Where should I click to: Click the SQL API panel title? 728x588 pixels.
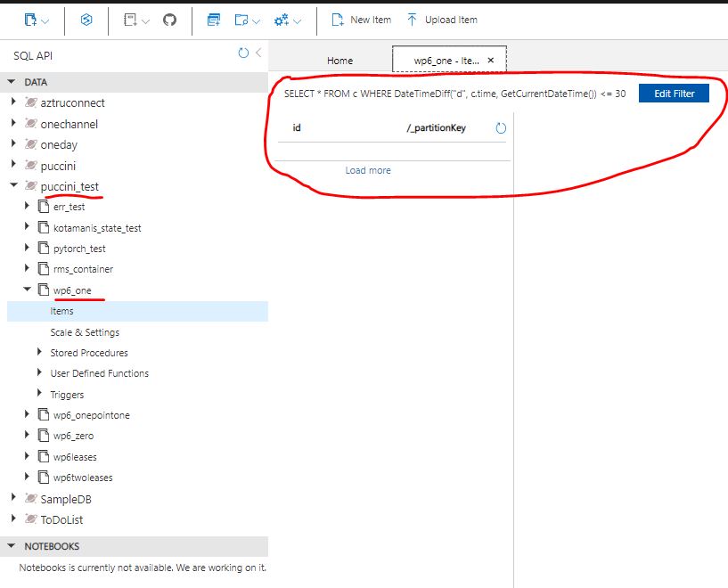33,56
